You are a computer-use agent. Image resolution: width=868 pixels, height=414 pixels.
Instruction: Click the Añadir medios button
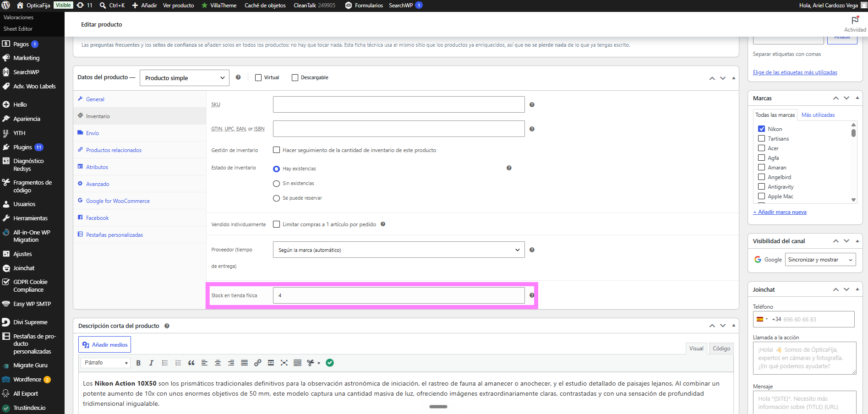105,345
